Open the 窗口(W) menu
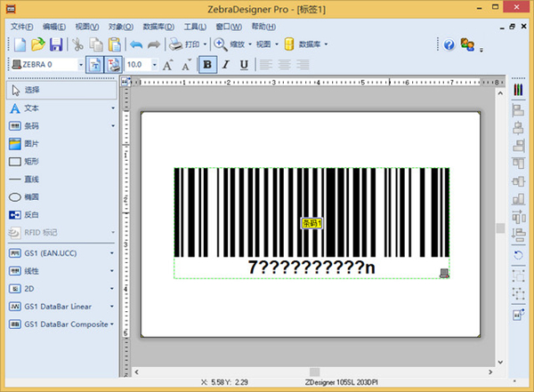The height and width of the screenshot is (392, 534). [229, 27]
